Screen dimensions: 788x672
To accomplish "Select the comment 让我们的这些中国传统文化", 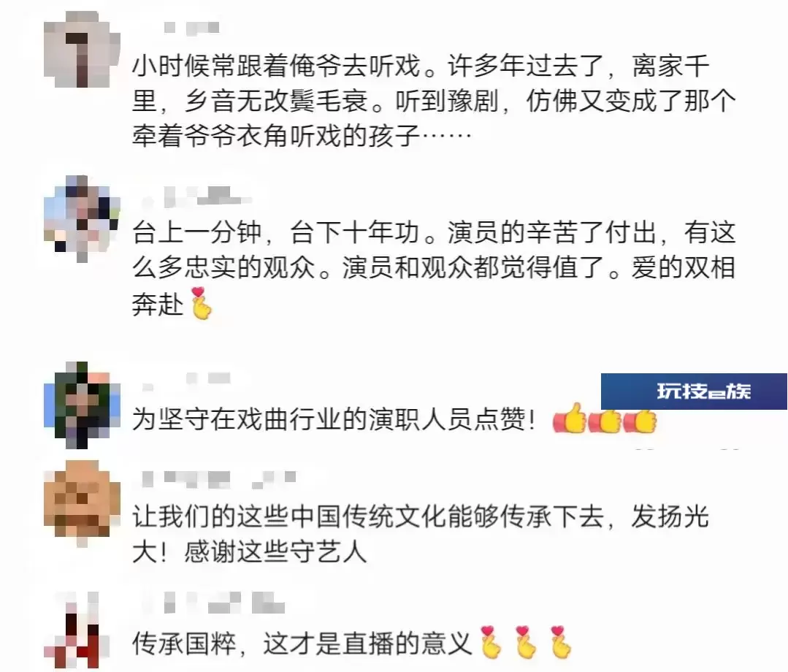I will [x=421, y=534].
